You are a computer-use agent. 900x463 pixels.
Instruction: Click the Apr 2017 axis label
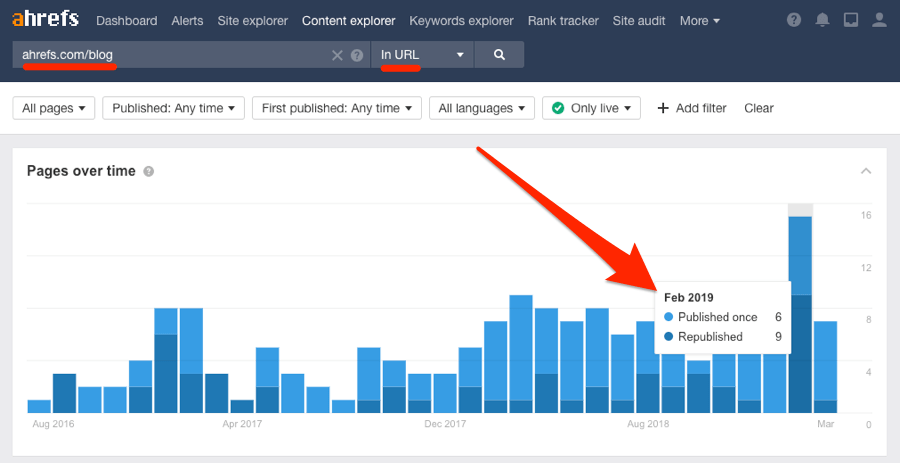click(x=242, y=424)
